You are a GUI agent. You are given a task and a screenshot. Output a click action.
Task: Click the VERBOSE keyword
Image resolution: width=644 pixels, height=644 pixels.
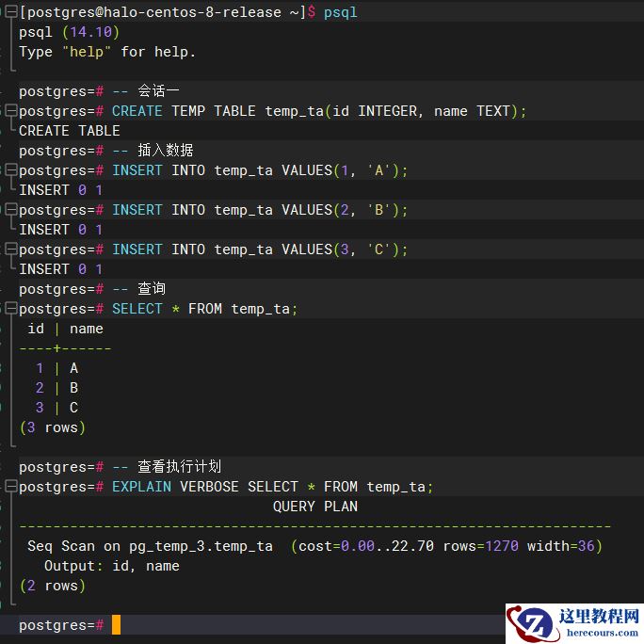click(x=209, y=487)
